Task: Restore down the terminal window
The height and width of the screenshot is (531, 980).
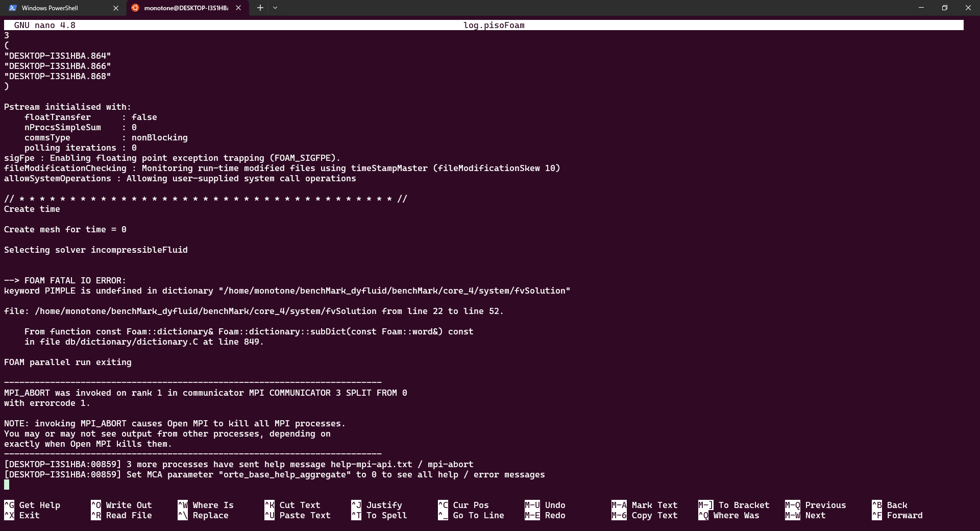Action: (x=945, y=8)
